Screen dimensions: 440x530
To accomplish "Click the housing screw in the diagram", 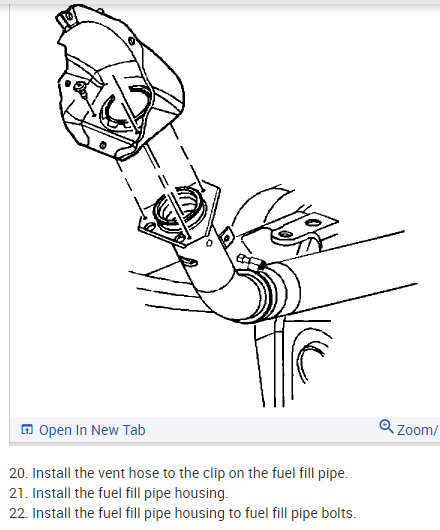I will [x=81, y=88].
